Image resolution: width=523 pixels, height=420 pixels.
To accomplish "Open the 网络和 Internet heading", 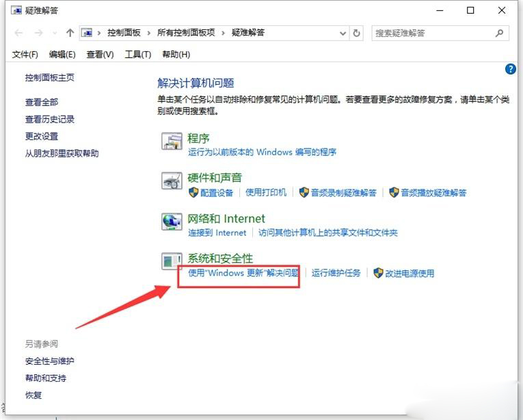I will (226, 219).
